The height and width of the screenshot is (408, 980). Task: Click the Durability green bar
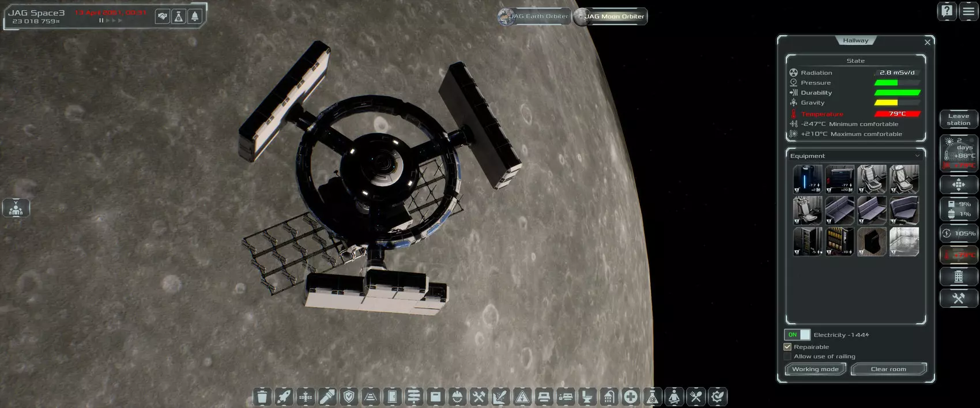point(898,93)
